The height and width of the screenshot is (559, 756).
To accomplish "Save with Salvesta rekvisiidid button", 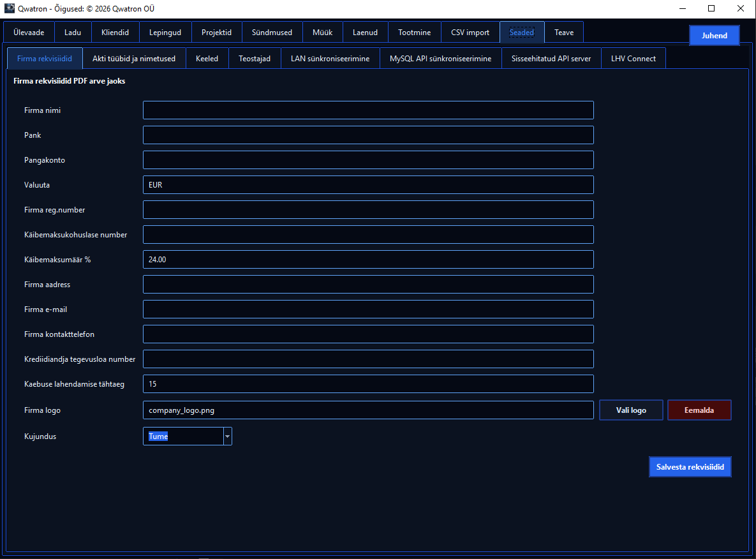I will point(690,467).
